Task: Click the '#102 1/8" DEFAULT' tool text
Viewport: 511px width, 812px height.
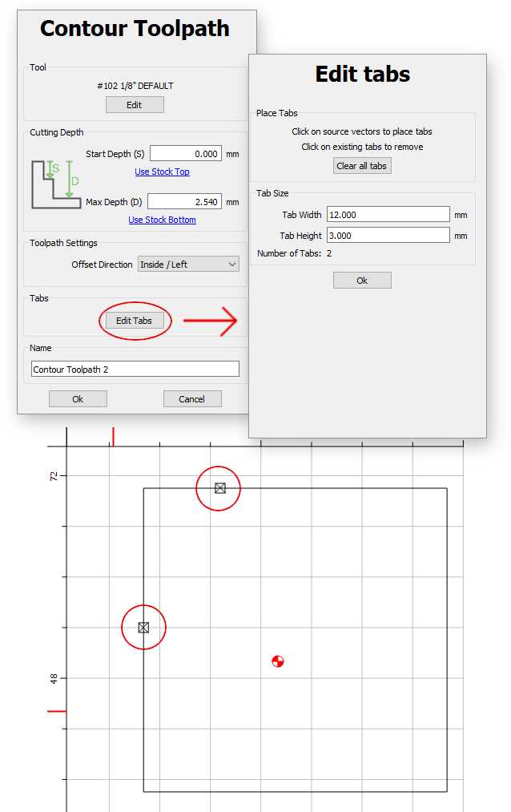Action: click(x=135, y=86)
